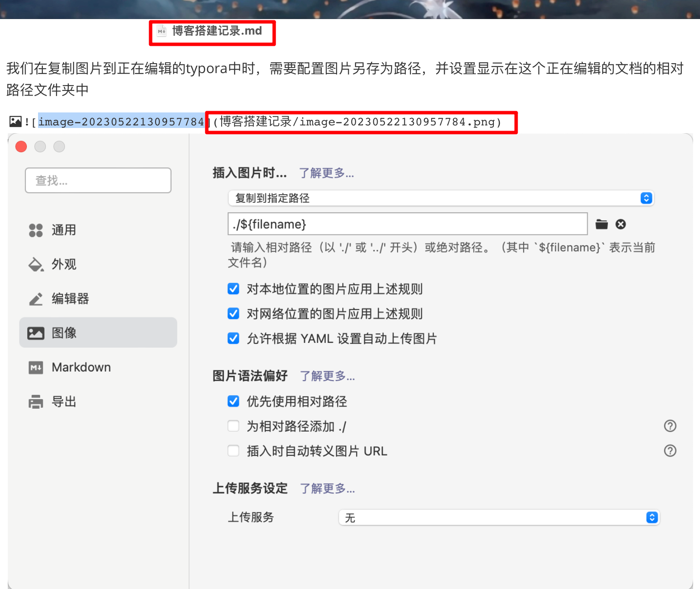This screenshot has height=589, width=700.
Task: Uncheck 对网络位置的图片应用上述规则
Action: click(x=233, y=314)
